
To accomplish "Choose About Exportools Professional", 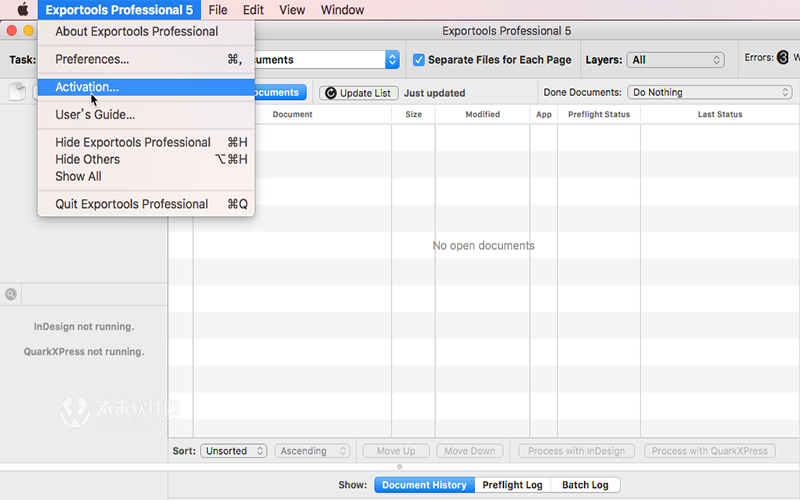I will pyautogui.click(x=146, y=32).
